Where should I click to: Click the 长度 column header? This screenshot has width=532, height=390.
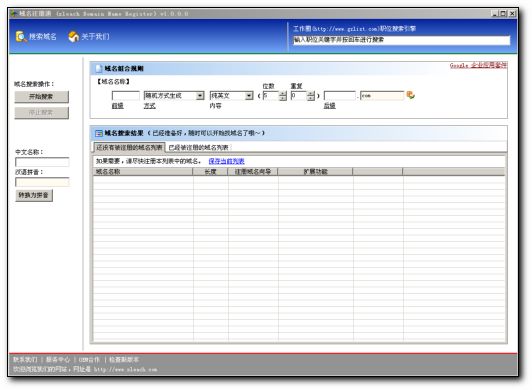point(210,172)
